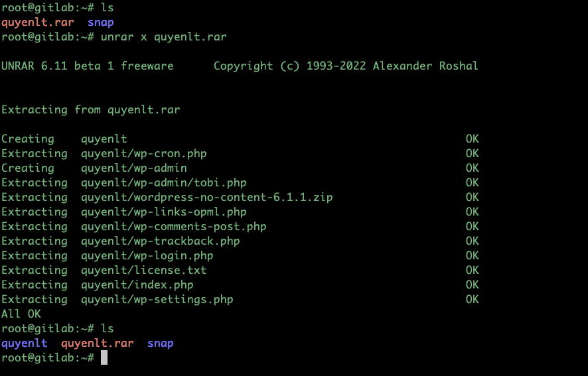Viewport: 588px width, 376px height.
Task: Click the quyenlt/wp-links-opml.php path
Action: (x=163, y=212)
